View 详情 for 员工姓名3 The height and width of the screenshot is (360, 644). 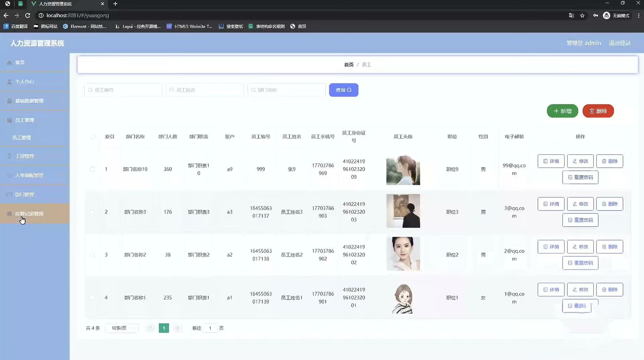[x=551, y=204]
